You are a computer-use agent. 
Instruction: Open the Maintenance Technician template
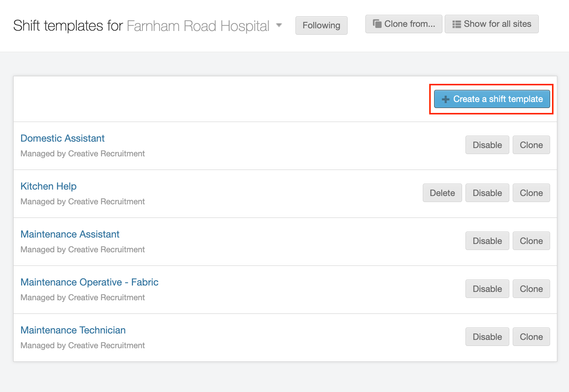click(x=73, y=330)
